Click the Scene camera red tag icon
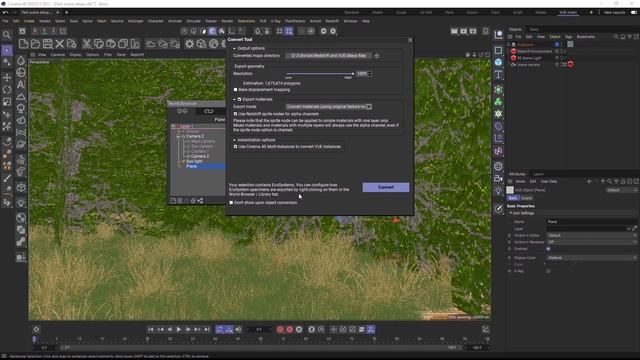Screen dimensions: 640x360 pos(571,64)
